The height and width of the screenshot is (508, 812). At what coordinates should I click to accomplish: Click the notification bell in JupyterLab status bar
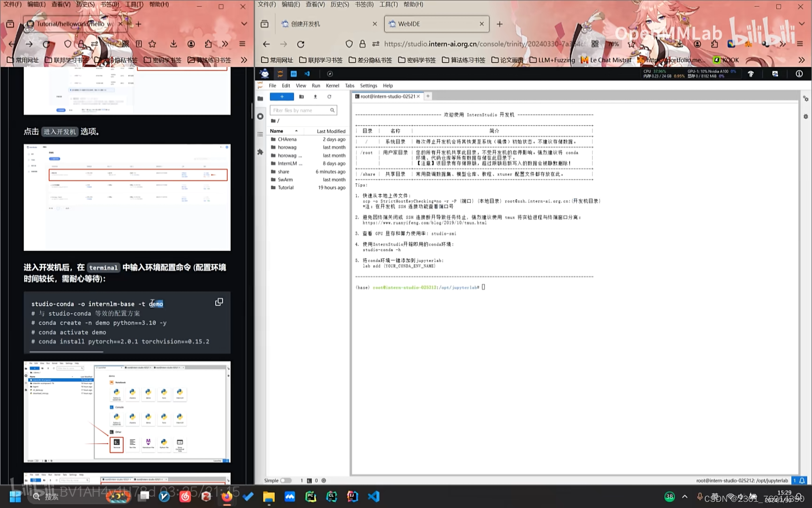pyautogui.click(x=802, y=480)
